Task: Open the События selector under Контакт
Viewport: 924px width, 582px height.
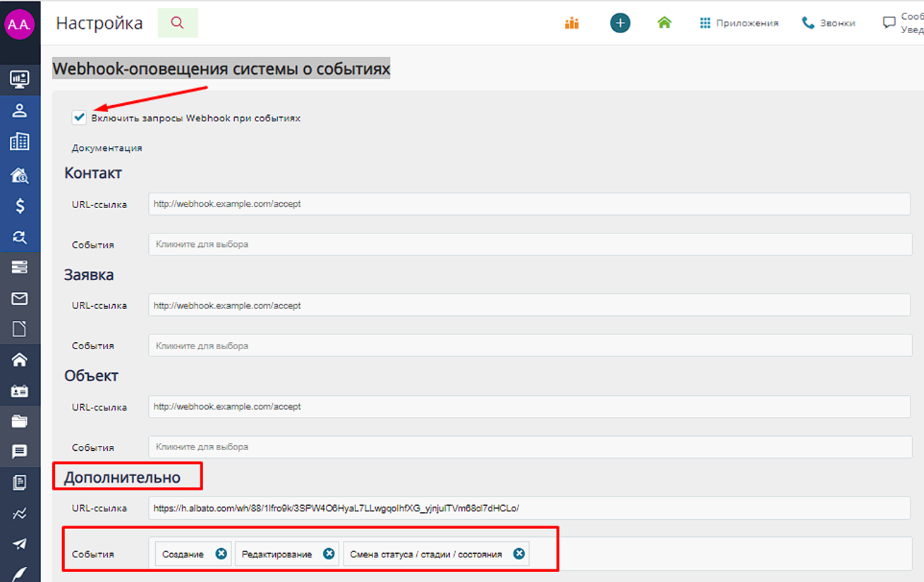Action: (x=529, y=245)
